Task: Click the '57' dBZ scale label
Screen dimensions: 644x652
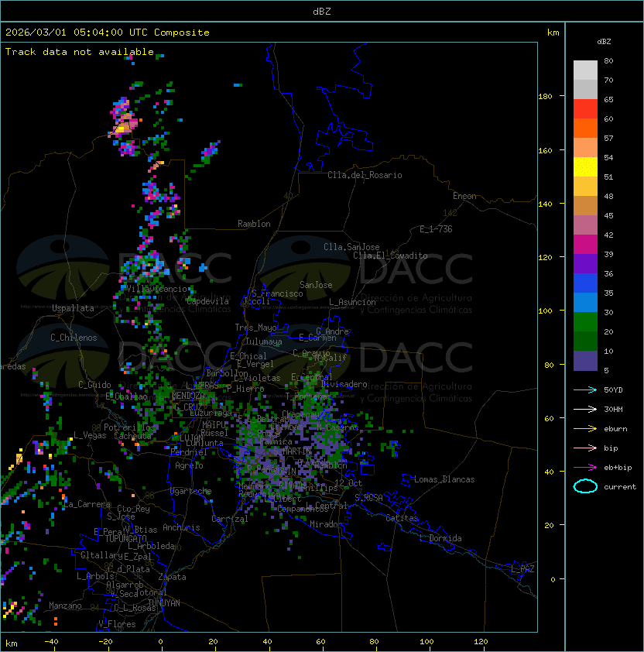Action: (x=608, y=138)
